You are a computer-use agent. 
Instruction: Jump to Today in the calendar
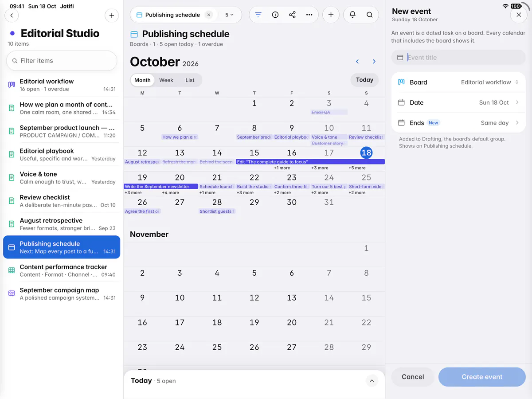click(x=364, y=80)
